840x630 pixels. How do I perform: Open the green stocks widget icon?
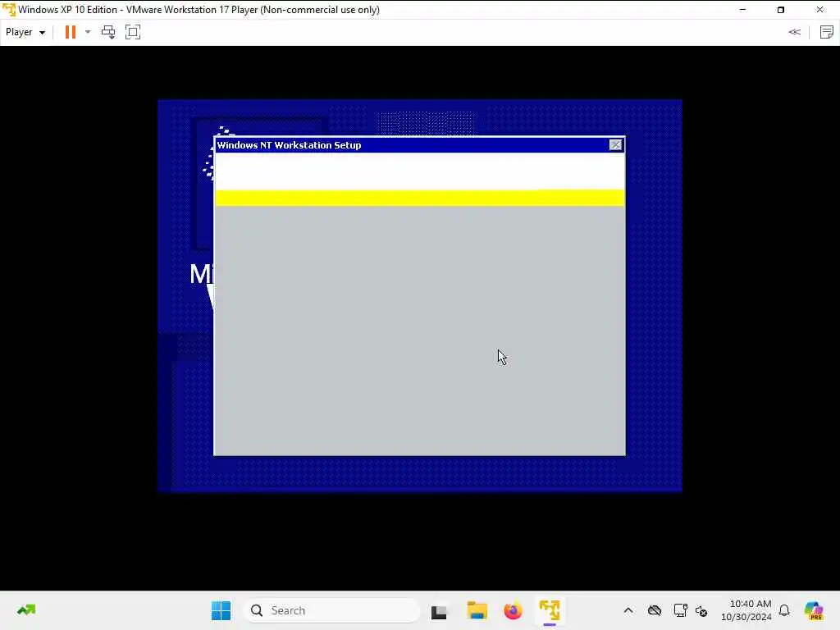(25, 610)
